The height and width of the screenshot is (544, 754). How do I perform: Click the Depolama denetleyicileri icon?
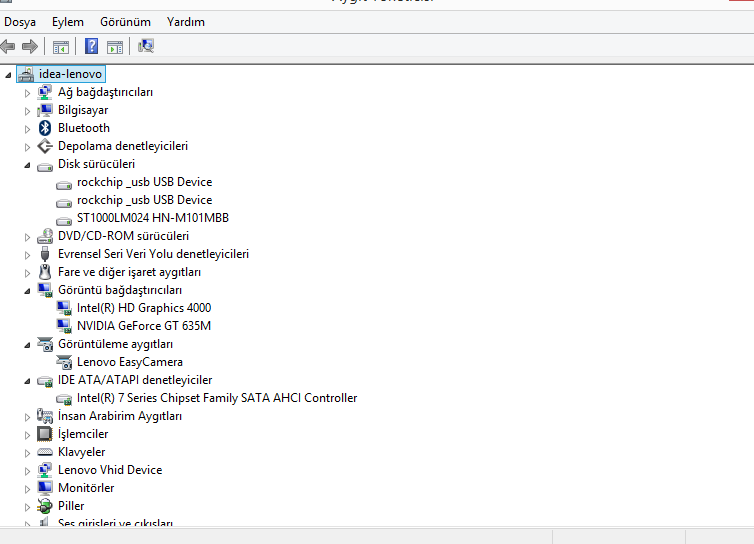click(x=45, y=146)
